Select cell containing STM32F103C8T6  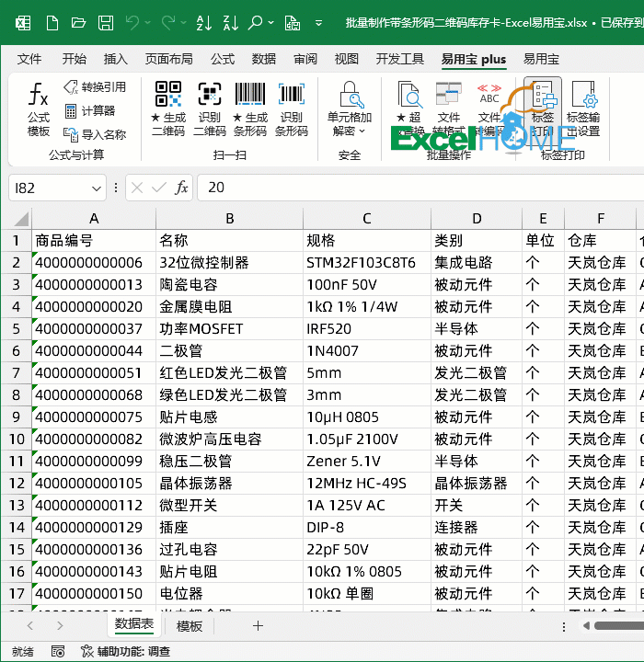point(367,263)
